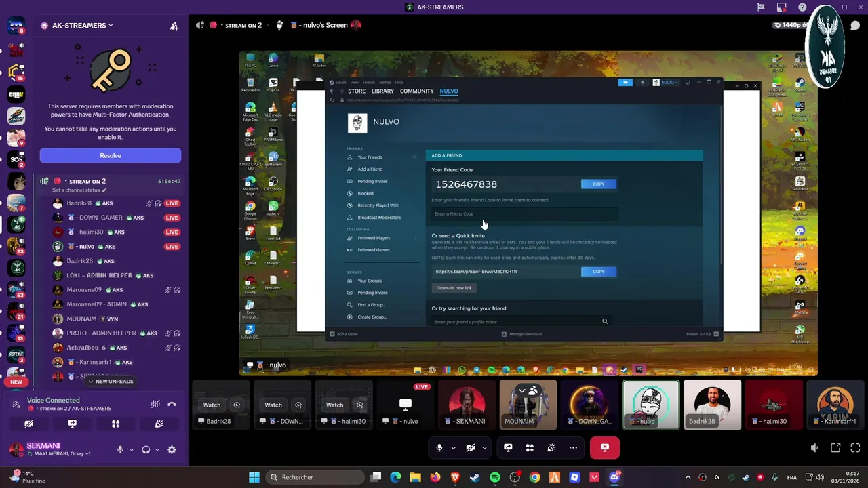Image resolution: width=868 pixels, height=488 pixels.
Task: Watch DOWN_GAMER's stream
Action: [x=273, y=405]
